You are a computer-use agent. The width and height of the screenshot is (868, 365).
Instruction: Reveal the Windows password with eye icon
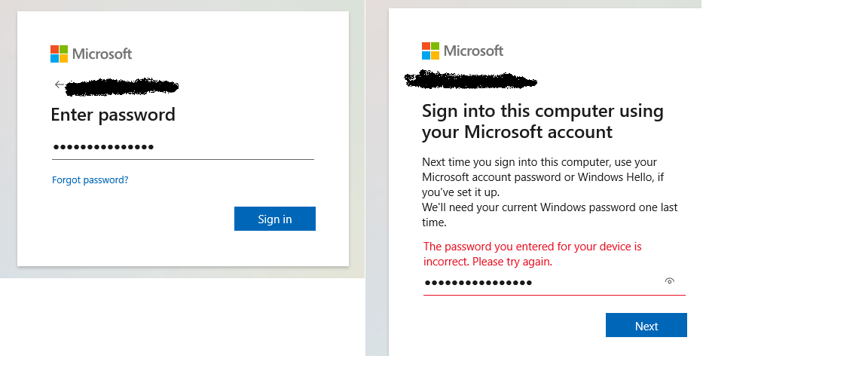click(x=669, y=281)
